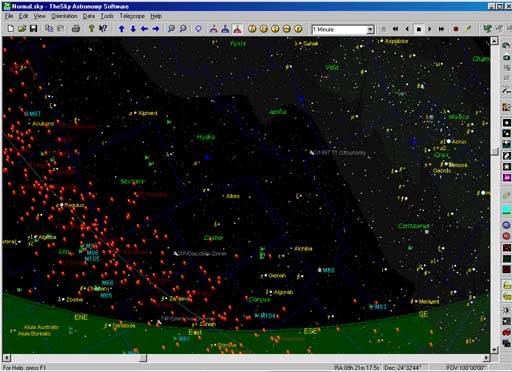Fast-forward time with the double arrow button
The height and width of the screenshot is (372, 512).
click(441, 29)
